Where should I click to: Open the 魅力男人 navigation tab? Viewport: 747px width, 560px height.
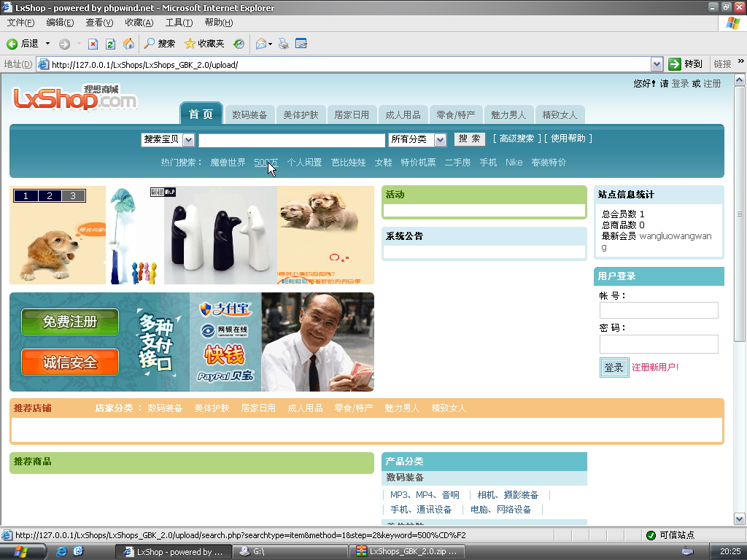(x=508, y=114)
